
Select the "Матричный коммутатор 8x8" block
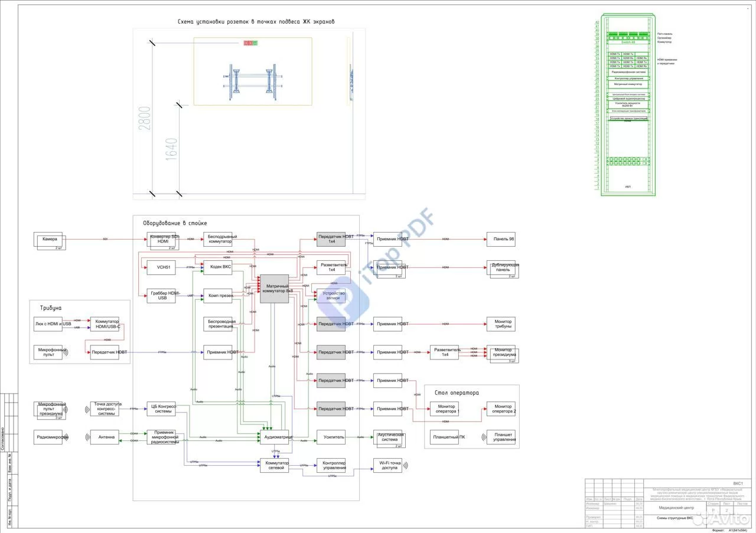click(275, 289)
